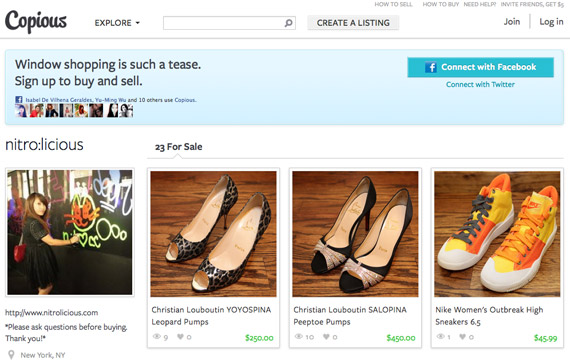Open Christian Louboutin SALOPINA Peeptoe Pumps title

coord(350,316)
